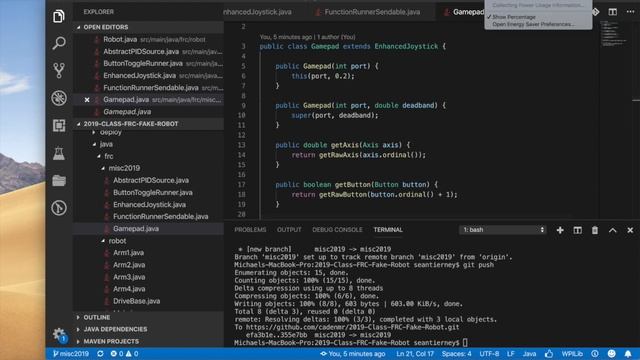This screenshot has height=360, width=640.
Task: Click 'You, 5 minutes ago' blame status
Action: point(353,354)
